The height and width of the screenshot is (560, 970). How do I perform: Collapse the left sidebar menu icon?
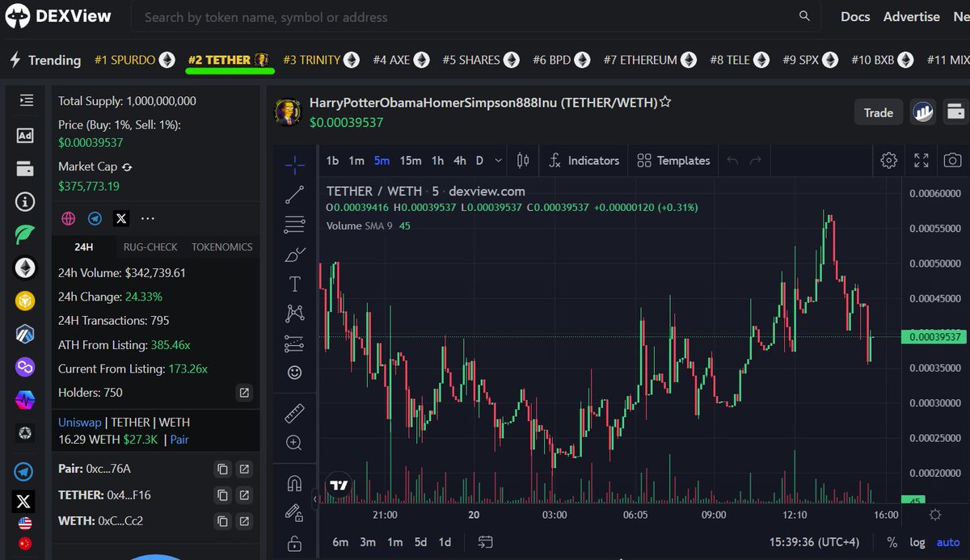pos(26,100)
